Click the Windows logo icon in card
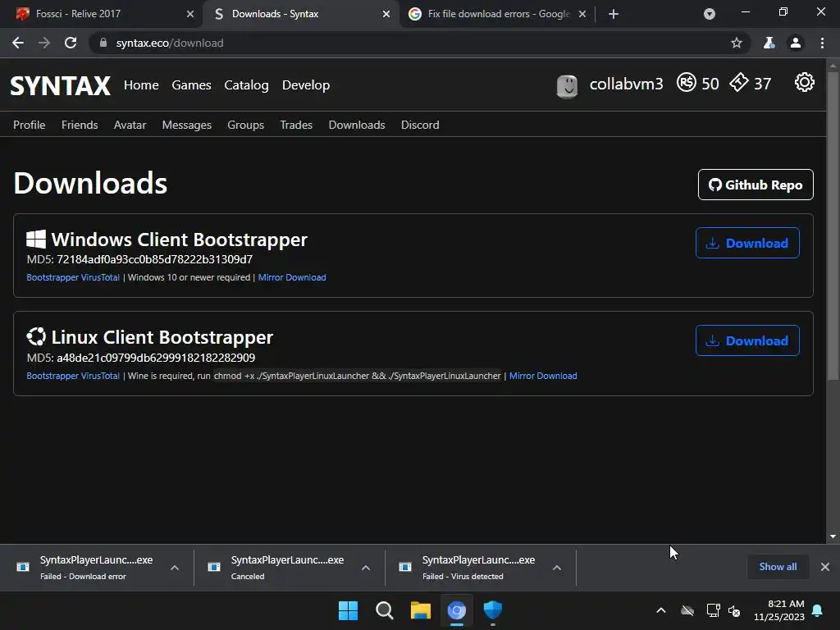 [36, 239]
